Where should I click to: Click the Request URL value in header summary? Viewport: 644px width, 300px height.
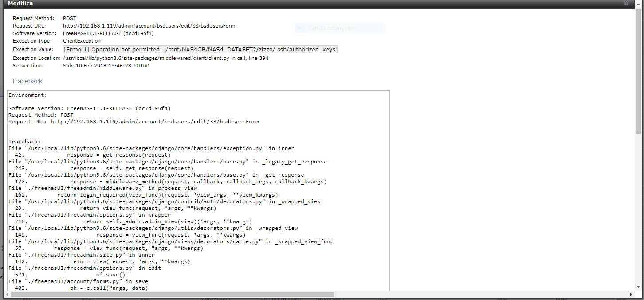coord(149,26)
